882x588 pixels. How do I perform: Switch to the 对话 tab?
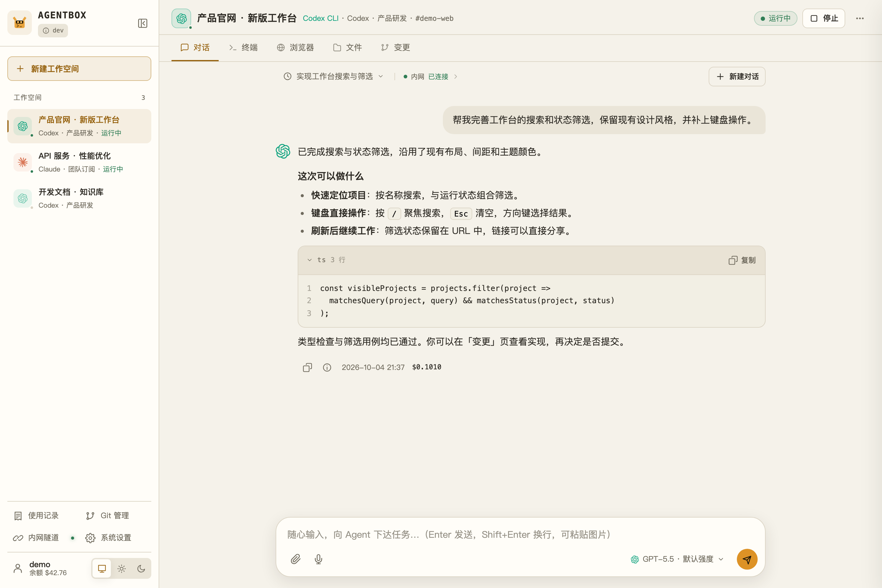195,48
